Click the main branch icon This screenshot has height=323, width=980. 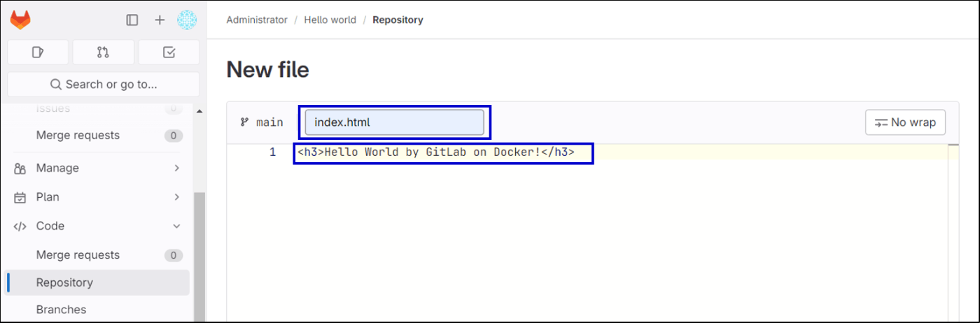point(244,122)
